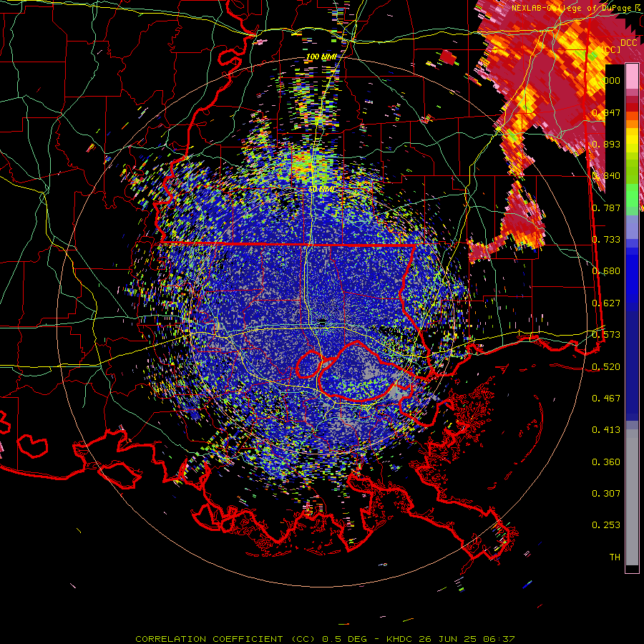Select the 0.733 value on the color scale
The image size is (644, 644).
coord(606,240)
